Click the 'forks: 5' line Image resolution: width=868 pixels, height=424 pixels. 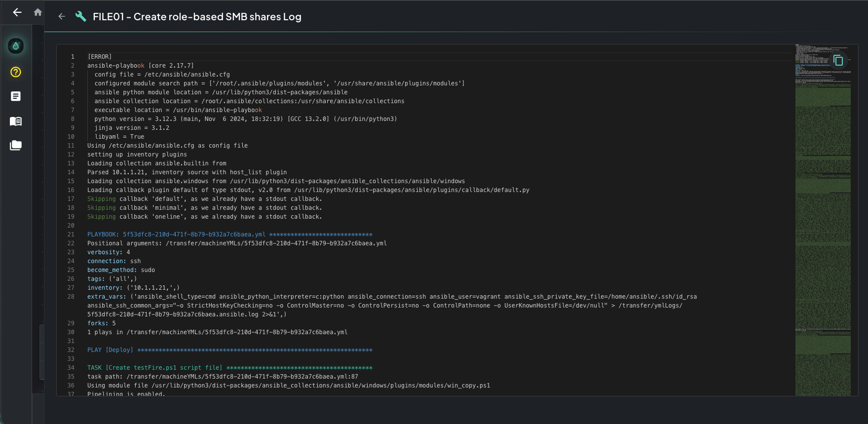coord(102,323)
